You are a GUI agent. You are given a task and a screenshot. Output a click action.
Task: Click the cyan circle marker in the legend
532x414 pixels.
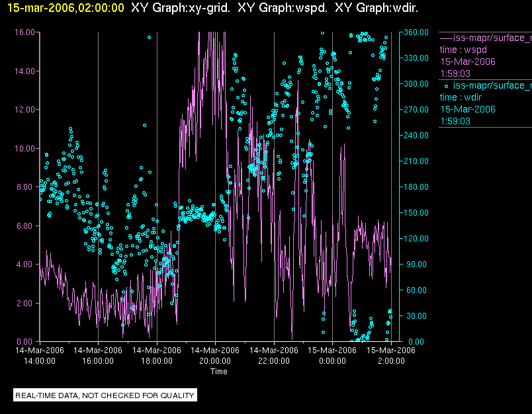446,86
